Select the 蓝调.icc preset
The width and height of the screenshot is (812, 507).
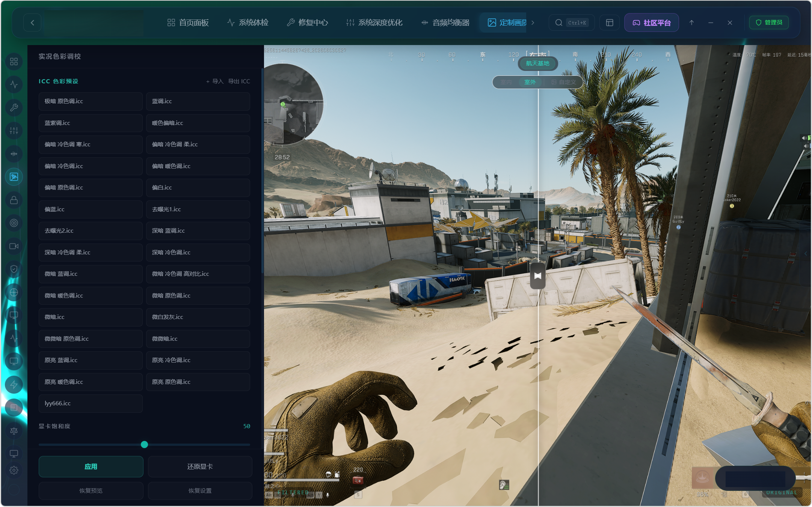tap(198, 101)
